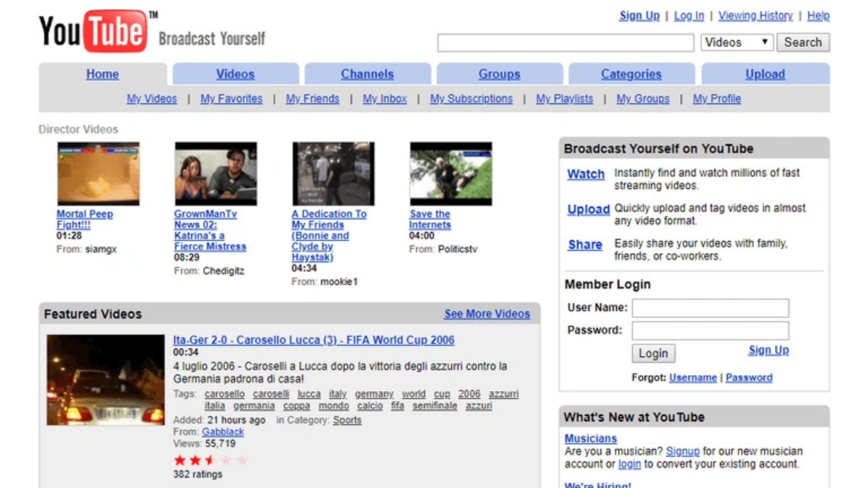
Task: Follow the See More Videos link
Action: point(487,314)
